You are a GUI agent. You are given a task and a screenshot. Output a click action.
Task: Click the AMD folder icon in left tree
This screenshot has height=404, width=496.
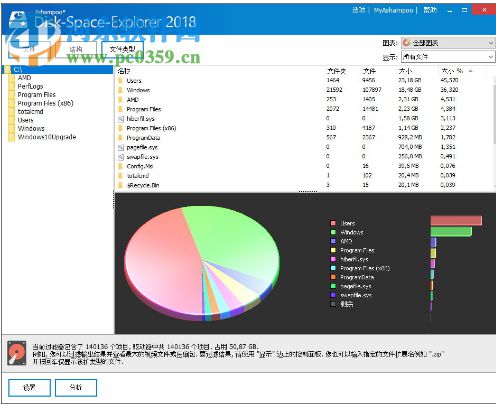(x=12, y=78)
